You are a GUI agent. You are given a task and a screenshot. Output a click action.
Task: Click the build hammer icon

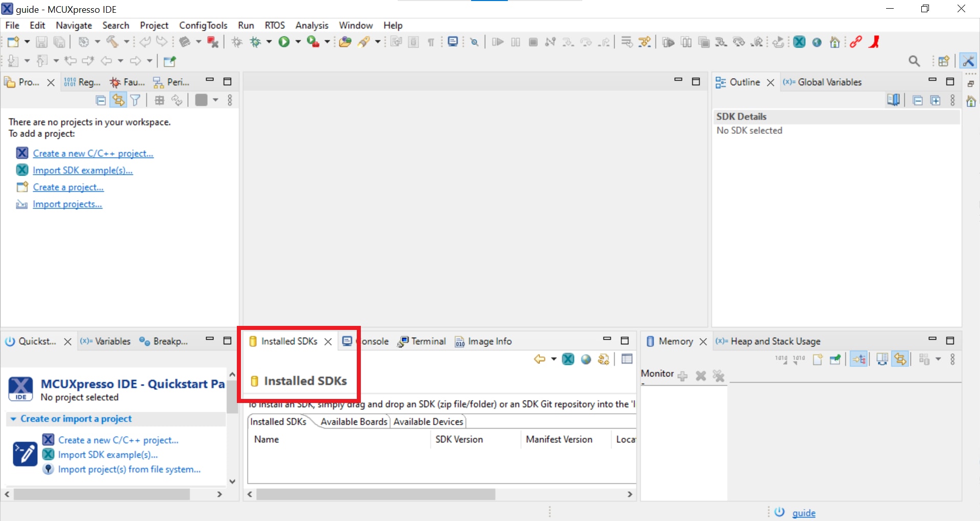pyautogui.click(x=112, y=42)
